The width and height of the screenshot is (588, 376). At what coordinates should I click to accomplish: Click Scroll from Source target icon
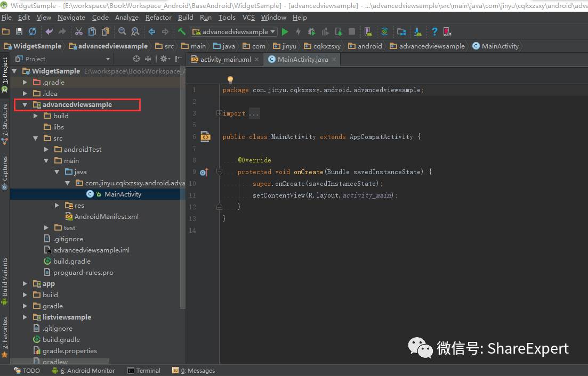136,59
